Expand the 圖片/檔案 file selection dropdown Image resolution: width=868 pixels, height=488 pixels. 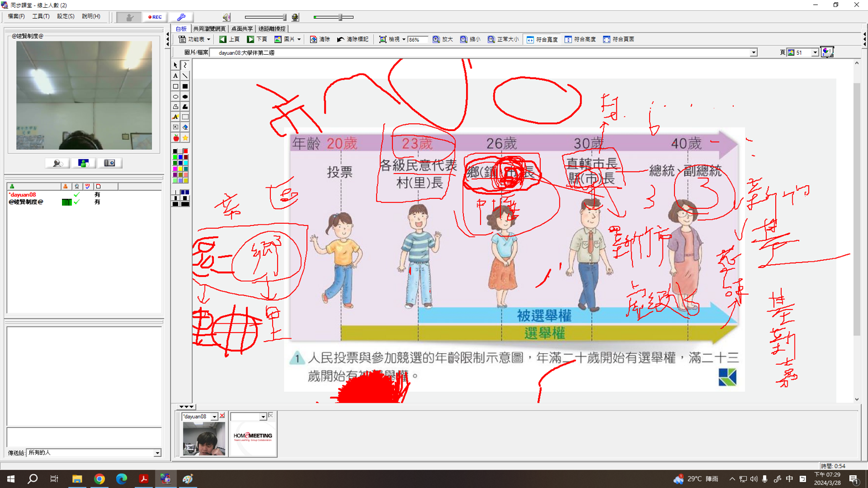pyautogui.click(x=753, y=53)
